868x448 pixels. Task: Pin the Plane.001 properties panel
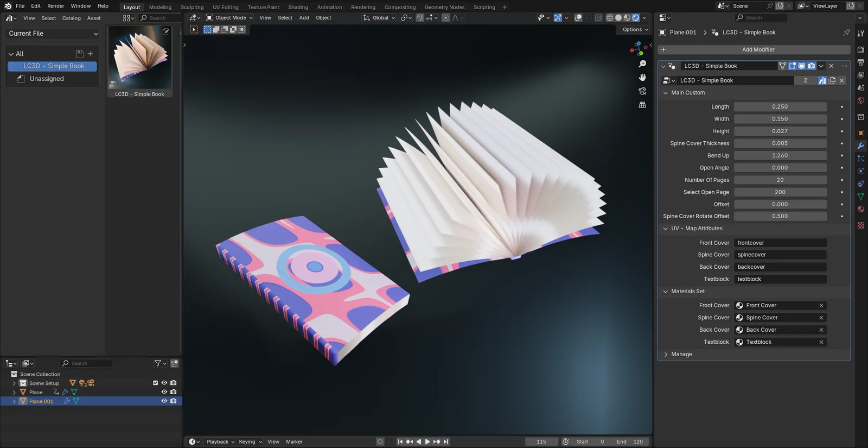pos(846,33)
